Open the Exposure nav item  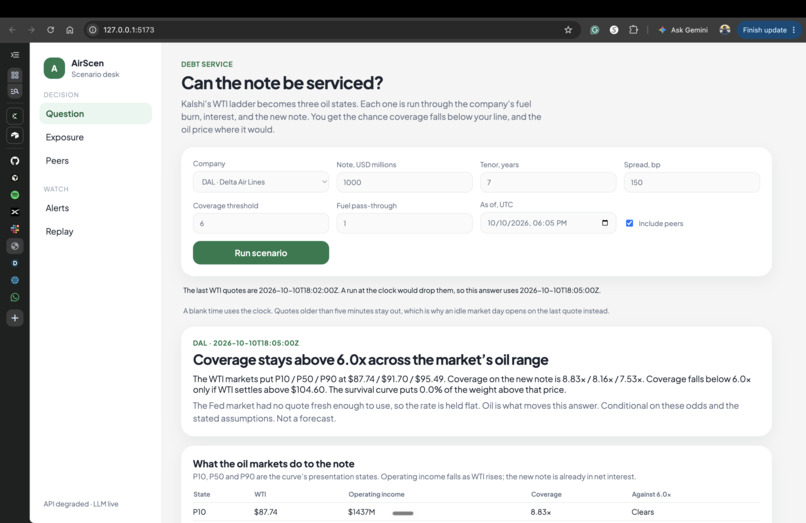coord(65,137)
